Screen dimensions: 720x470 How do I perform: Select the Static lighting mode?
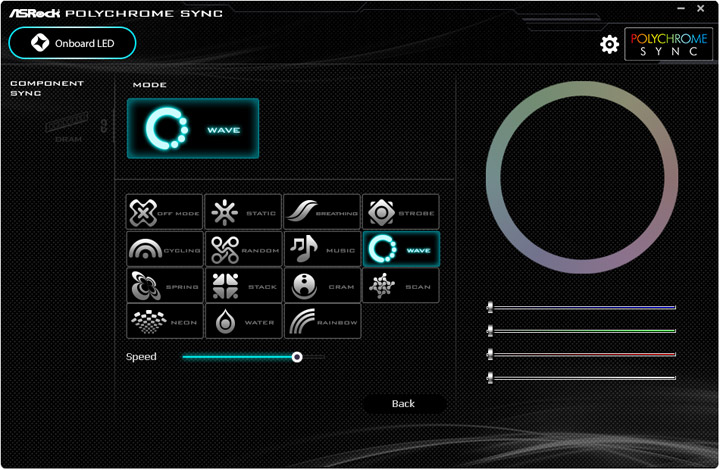(x=243, y=212)
